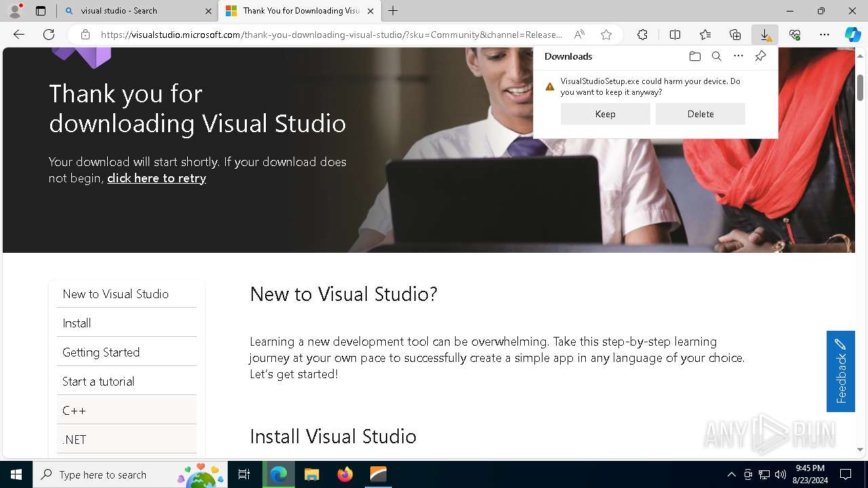Viewport: 868px width, 488px height.
Task: Toggle the Downloads toolbar icon
Action: tap(765, 35)
